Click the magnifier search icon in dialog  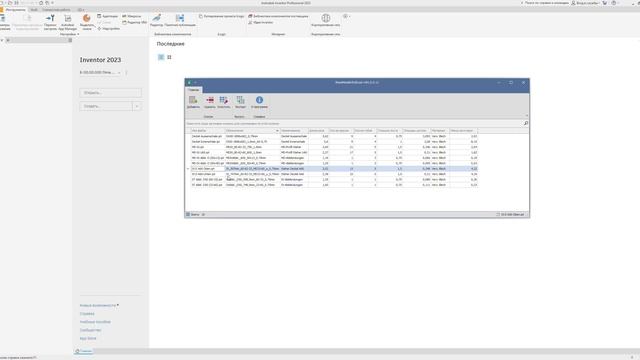[x=526, y=123]
